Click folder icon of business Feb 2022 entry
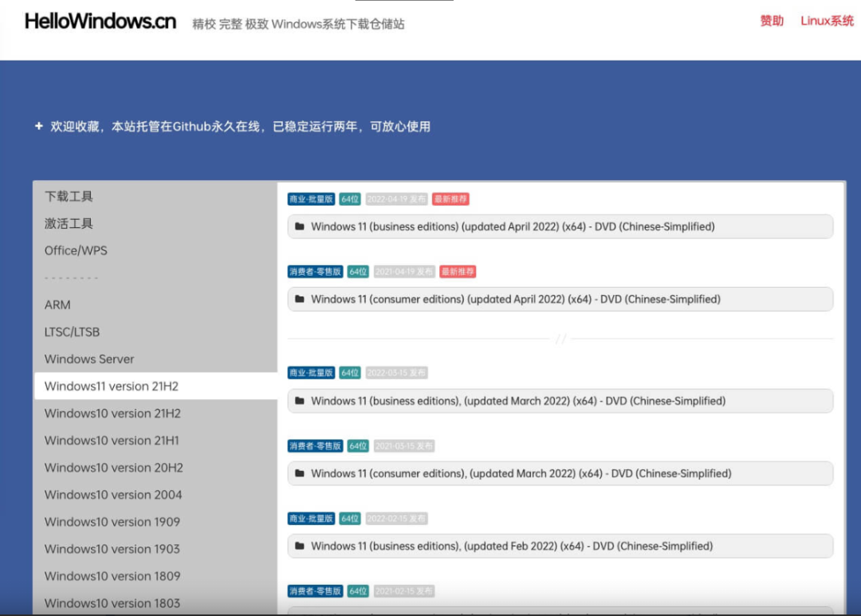861x616 pixels. tap(299, 546)
